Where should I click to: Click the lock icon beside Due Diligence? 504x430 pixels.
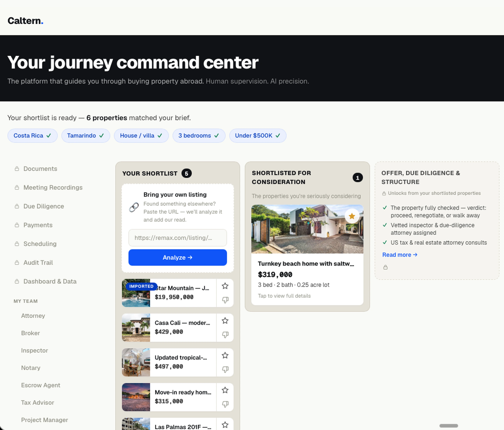click(x=17, y=206)
